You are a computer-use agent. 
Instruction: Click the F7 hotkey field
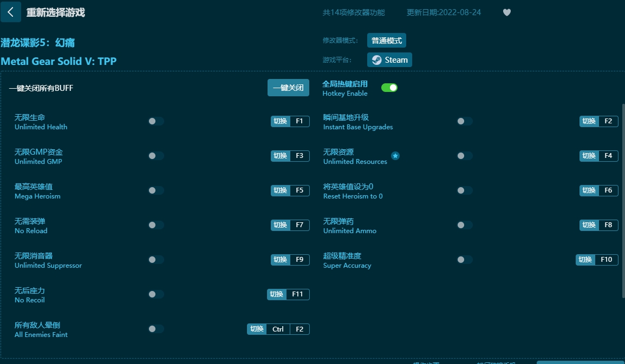pyautogui.click(x=300, y=225)
